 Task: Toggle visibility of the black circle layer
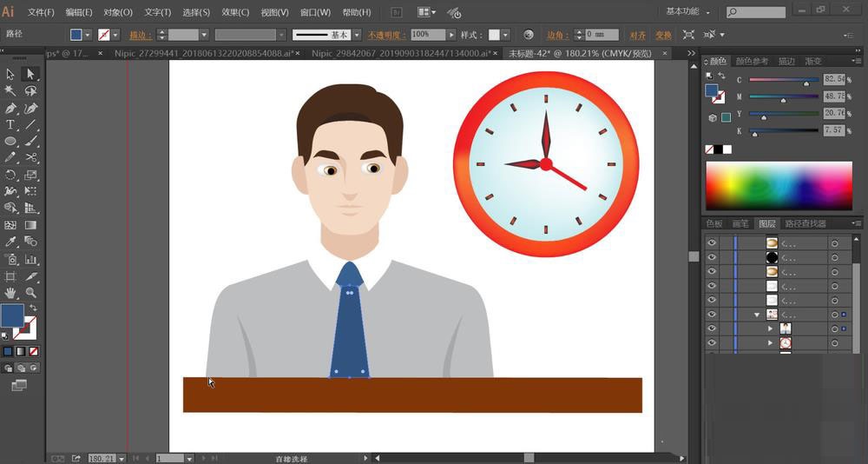pyautogui.click(x=712, y=258)
